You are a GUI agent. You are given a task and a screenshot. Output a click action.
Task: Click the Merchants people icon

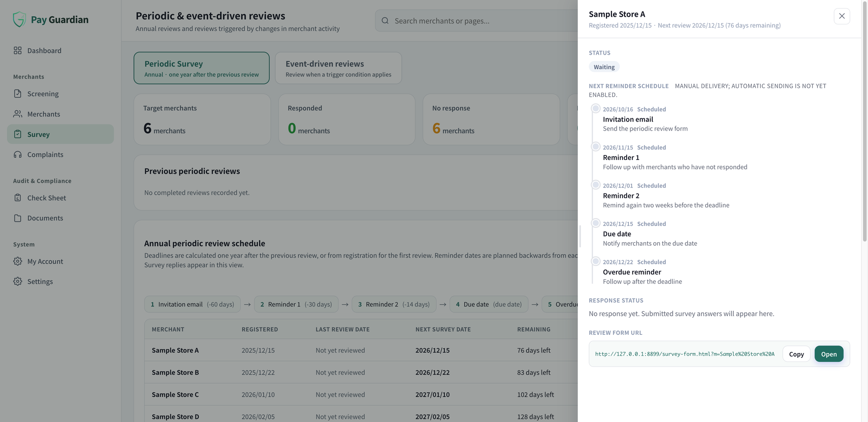(x=18, y=114)
